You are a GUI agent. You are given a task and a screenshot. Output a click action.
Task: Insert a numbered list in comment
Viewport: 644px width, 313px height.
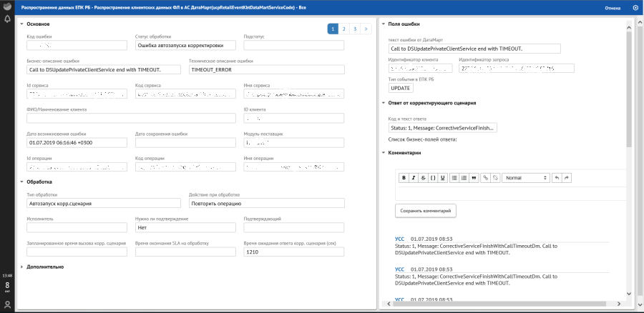[x=464, y=177]
